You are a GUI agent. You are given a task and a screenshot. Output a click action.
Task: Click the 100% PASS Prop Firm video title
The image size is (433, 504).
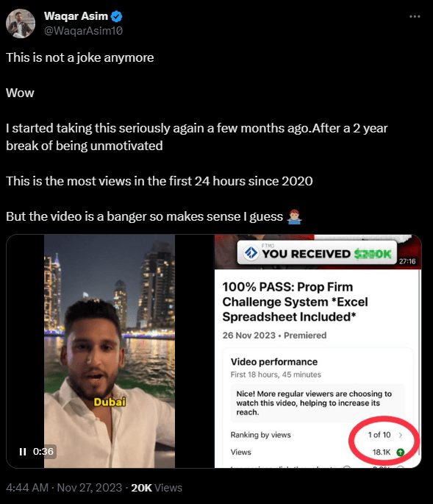(295, 302)
